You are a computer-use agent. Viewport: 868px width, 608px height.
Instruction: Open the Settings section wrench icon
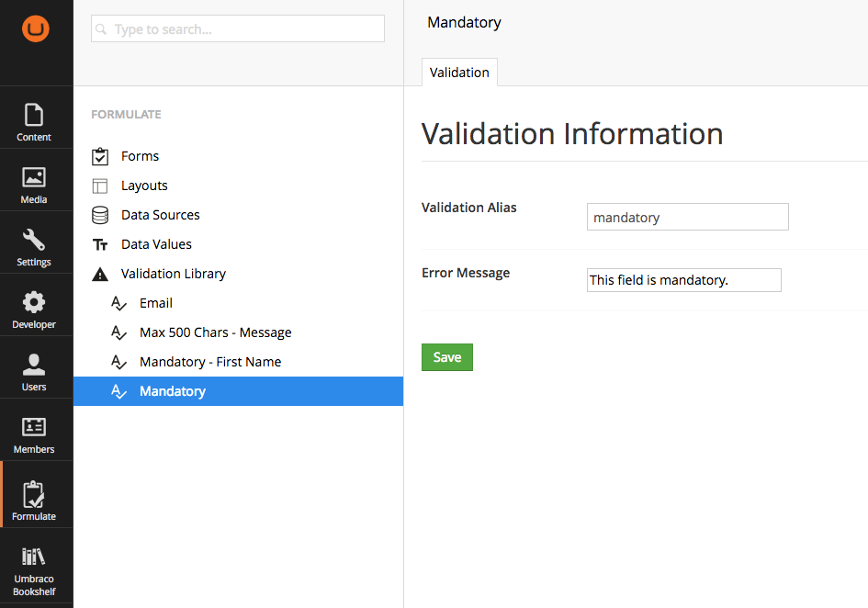pos(34,240)
